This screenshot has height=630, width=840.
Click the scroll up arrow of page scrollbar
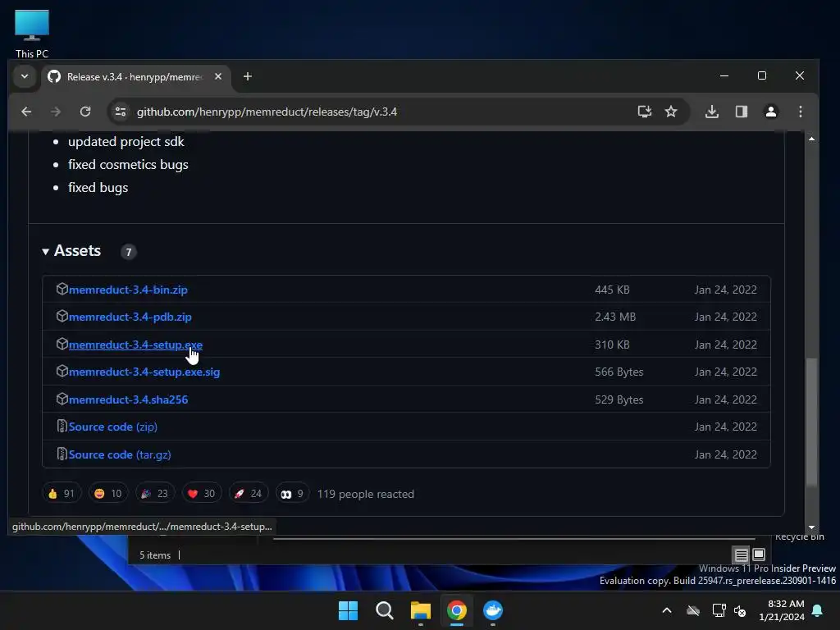click(811, 139)
